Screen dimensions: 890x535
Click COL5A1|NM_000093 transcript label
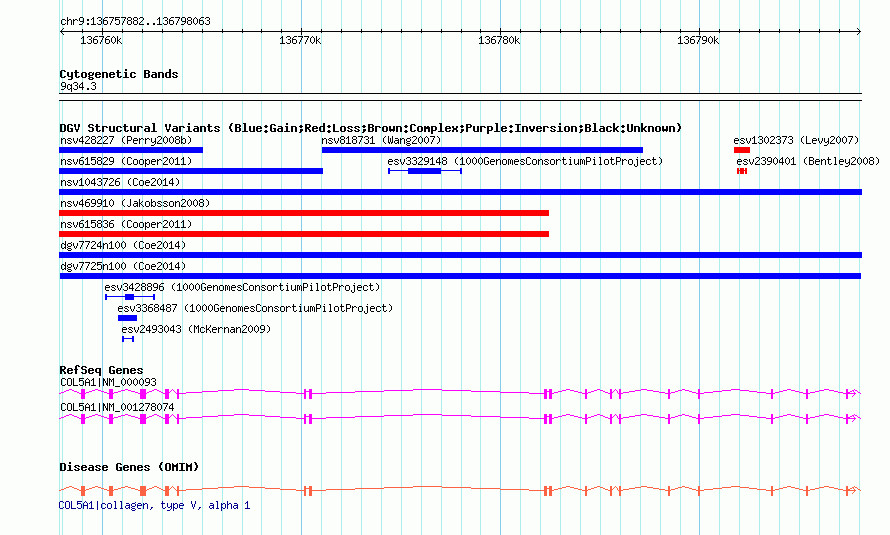pos(108,382)
